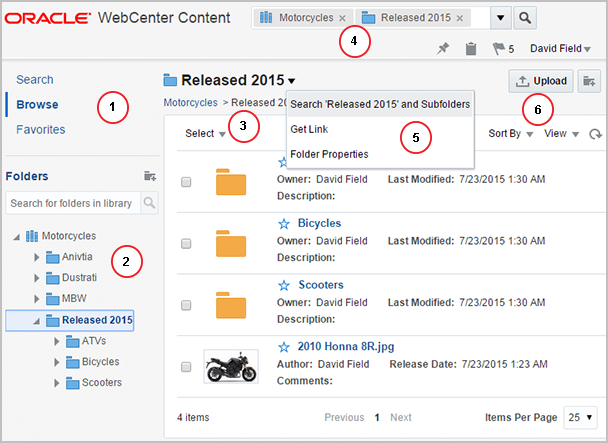Click the flag notifications icon
Viewport: 608px width, 443px height.
[x=498, y=48]
